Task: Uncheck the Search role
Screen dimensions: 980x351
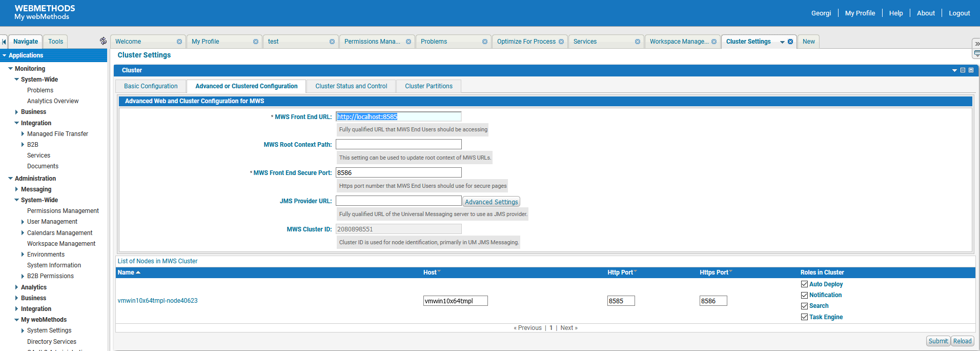Action: [x=804, y=306]
